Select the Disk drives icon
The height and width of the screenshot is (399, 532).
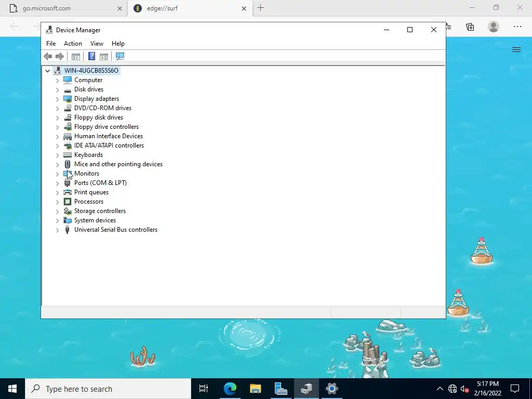(x=68, y=89)
